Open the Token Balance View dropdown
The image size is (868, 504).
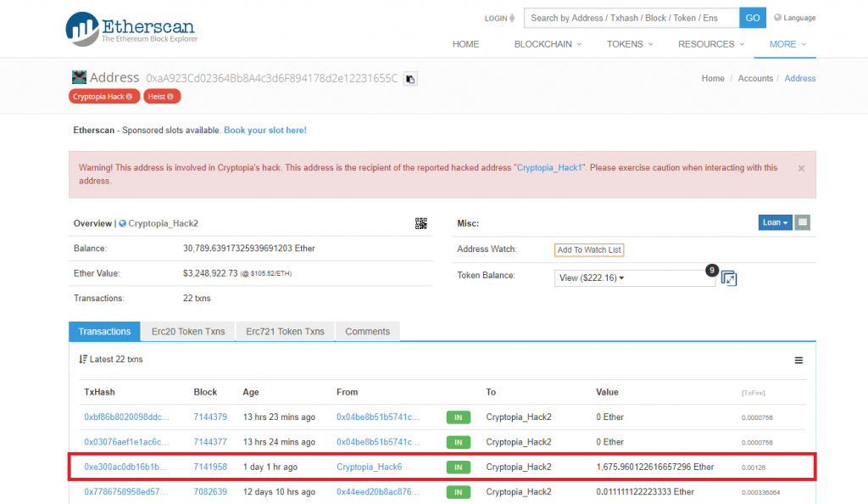pos(636,277)
